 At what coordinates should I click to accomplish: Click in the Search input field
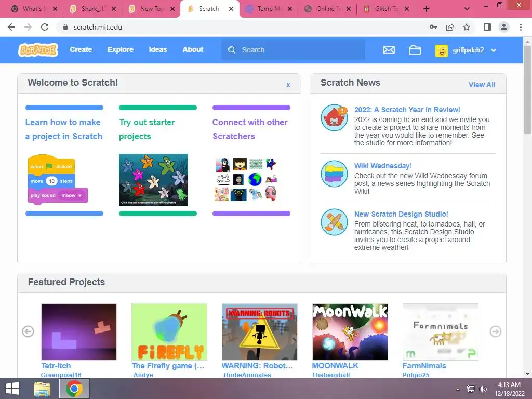point(294,50)
